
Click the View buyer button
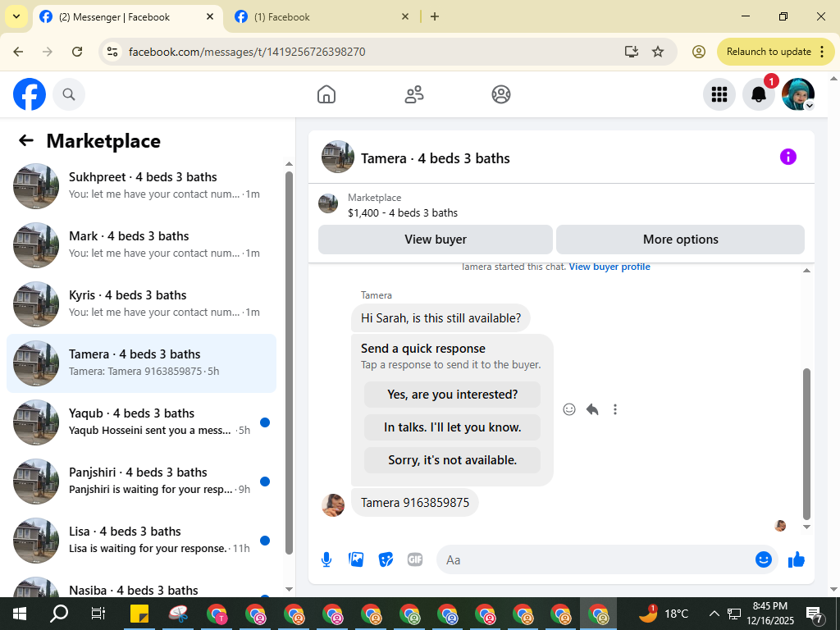(x=436, y=240)
